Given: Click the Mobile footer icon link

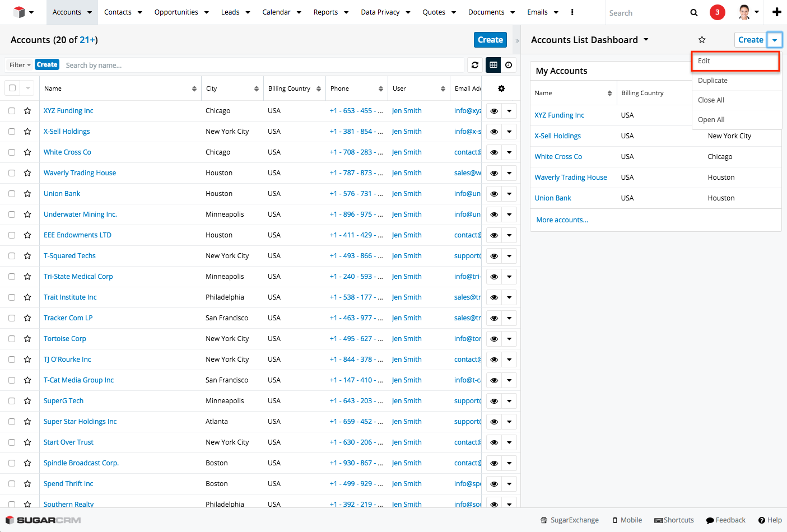Looking at the screenshot, I should tap(627, 520).
